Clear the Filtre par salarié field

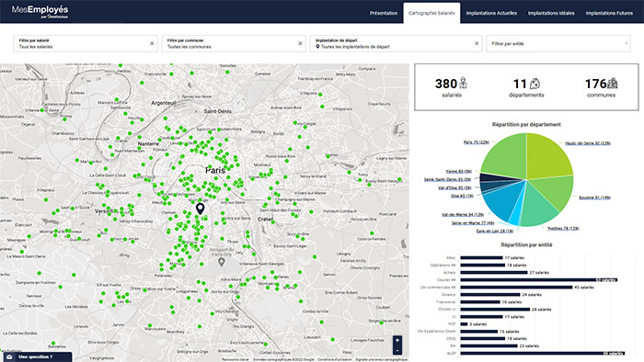(152, 43)
